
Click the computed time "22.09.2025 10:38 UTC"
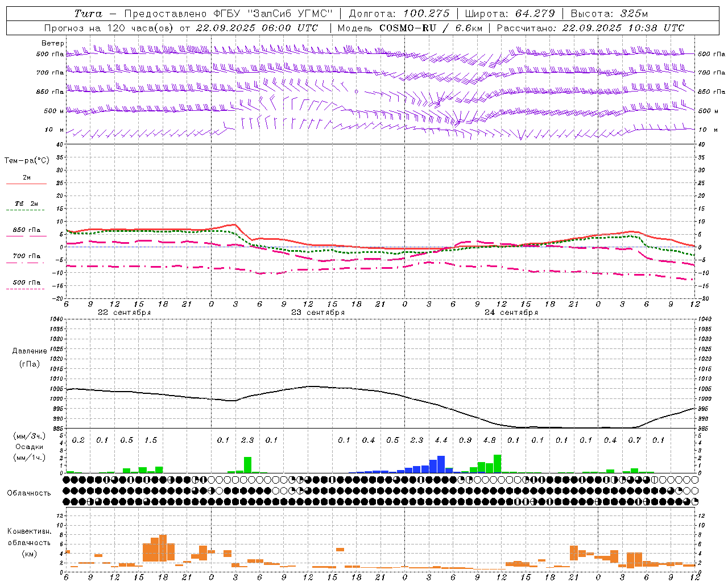(623, 28)
